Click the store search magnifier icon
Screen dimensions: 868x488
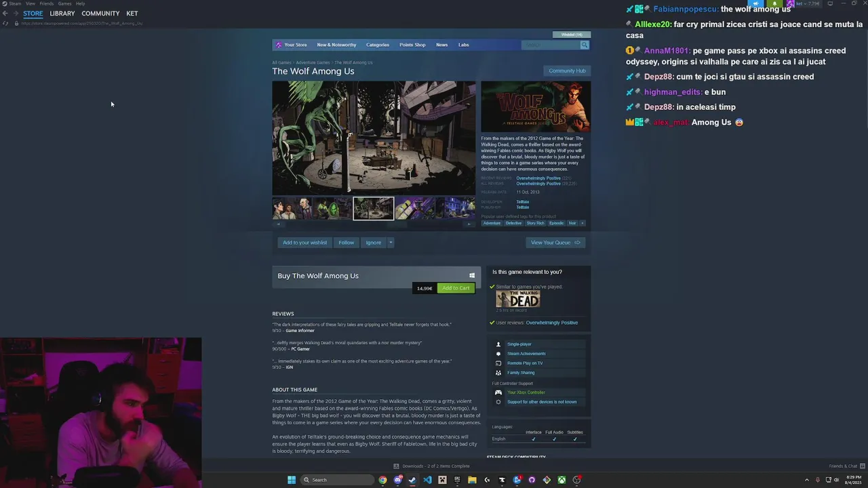point(584,45)
